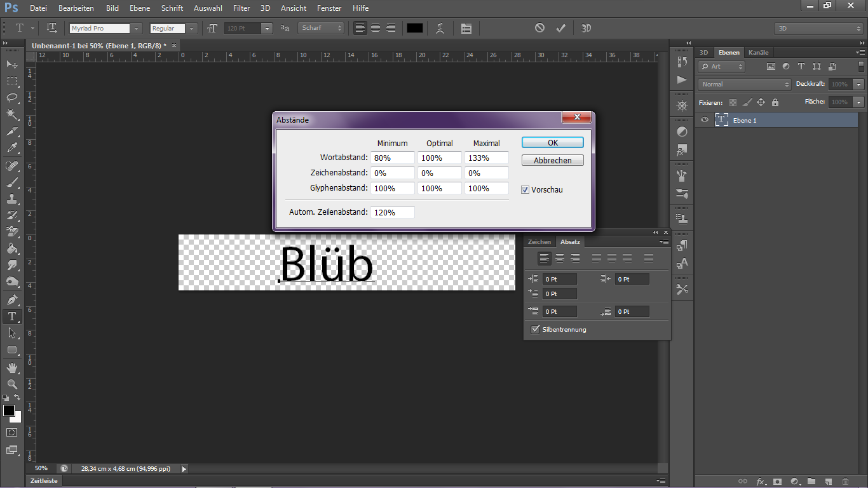Switch to the Kanäle tab

(758, 52)
